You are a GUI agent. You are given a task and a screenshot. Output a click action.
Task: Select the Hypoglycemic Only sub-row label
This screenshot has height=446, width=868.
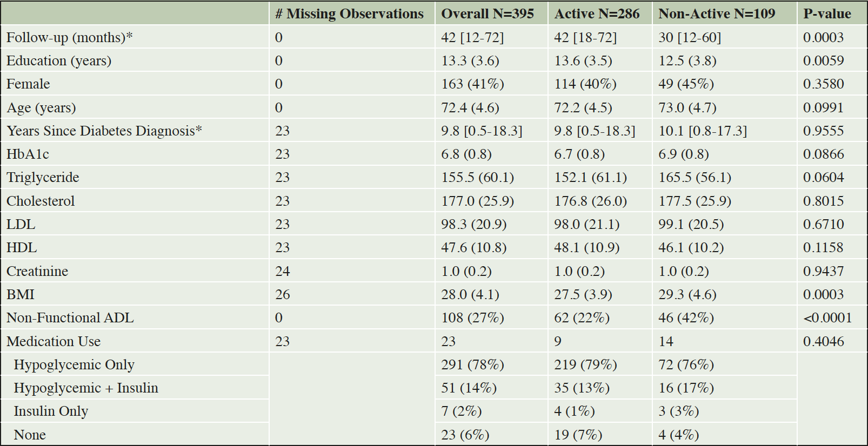[x=74, y=364]
